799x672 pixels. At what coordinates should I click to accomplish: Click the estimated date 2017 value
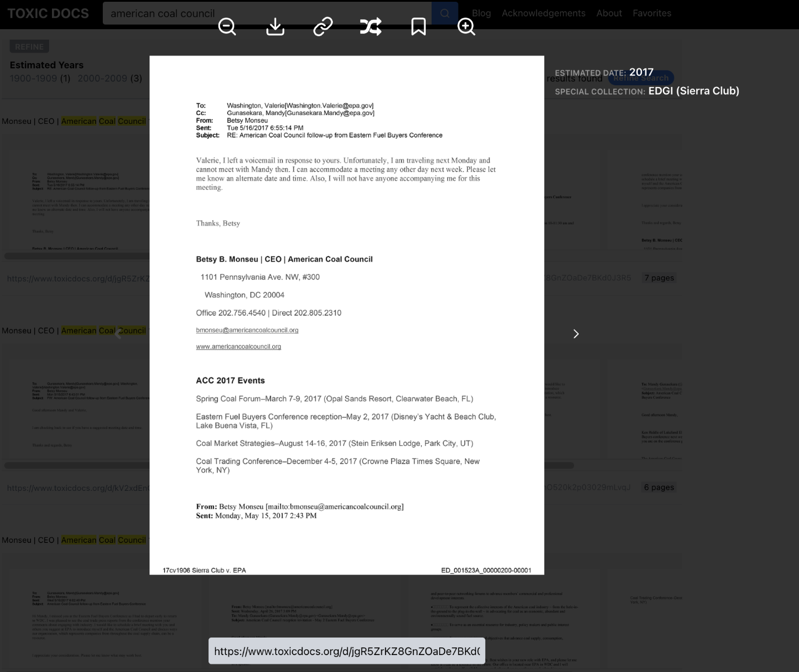tap(641, 72)
